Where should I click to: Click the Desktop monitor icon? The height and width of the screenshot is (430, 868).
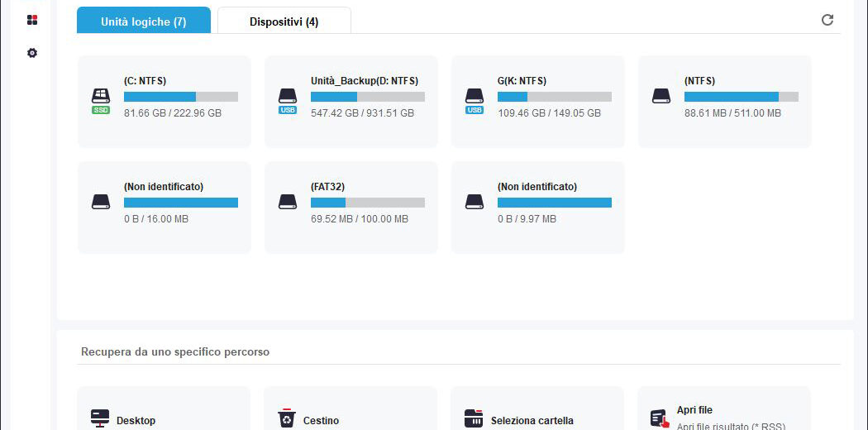100,418
